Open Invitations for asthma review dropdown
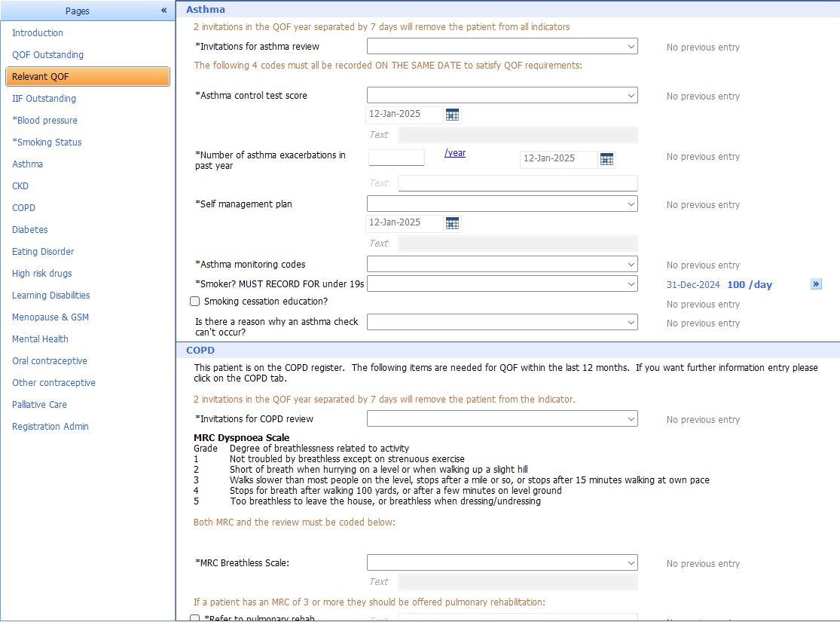The width and height of the screenshot is (840, 622). (x=502, y=46)
